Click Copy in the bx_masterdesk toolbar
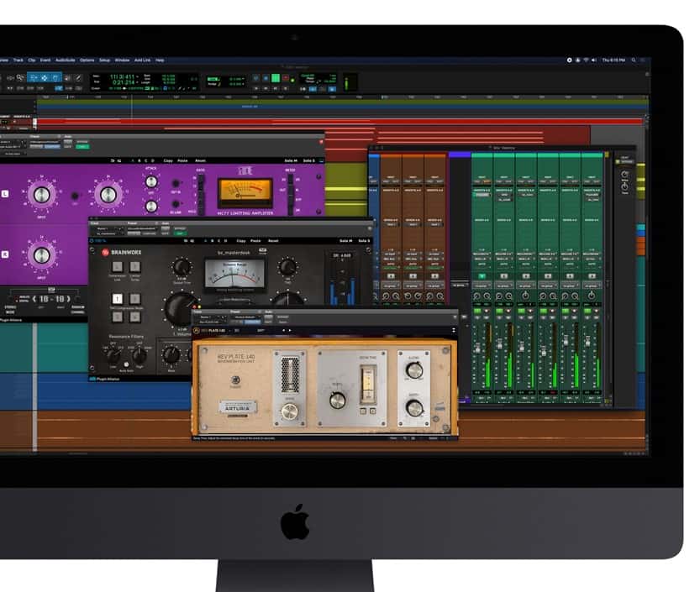The width and height of the screenshot is (700, 592). [x=241, y=241]
